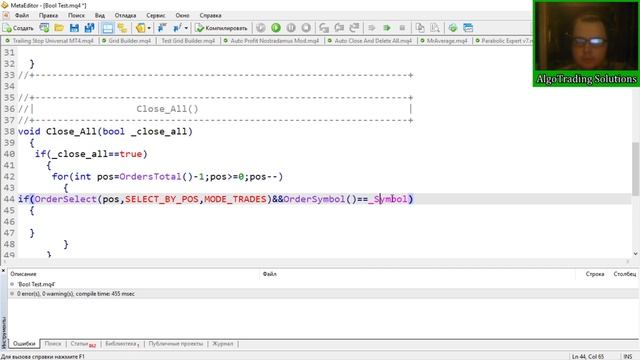This screenshot has height=360, width=640.
Task: Click the function list icon
Action: pos(177,28)
